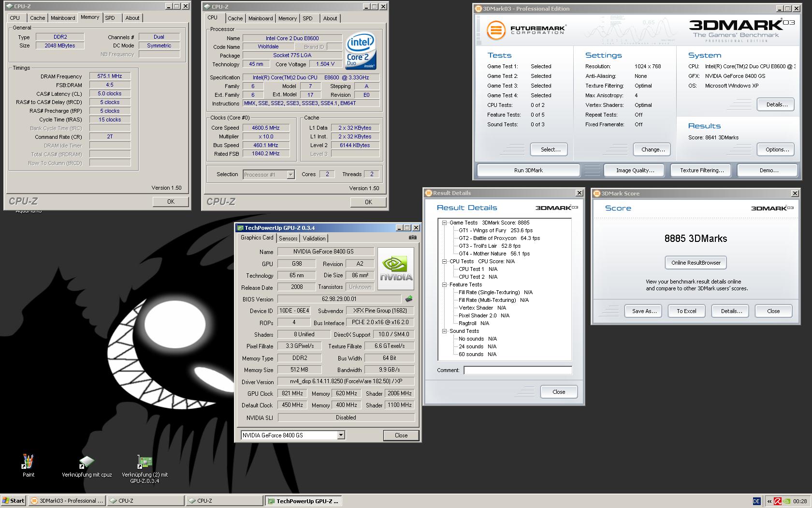
Task: Expand hidden tray icons arrow
Action: pyautogui.click(x=769, y=501)
